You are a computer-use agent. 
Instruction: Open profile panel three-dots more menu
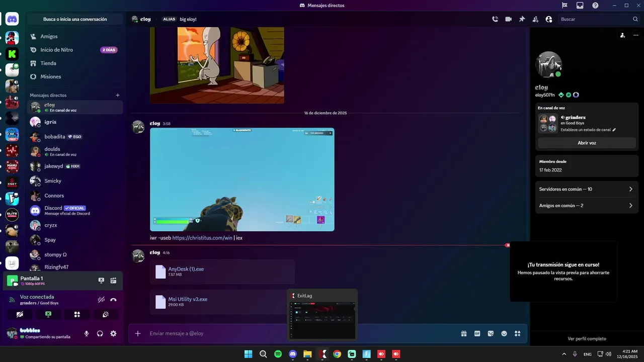[635, 35]
